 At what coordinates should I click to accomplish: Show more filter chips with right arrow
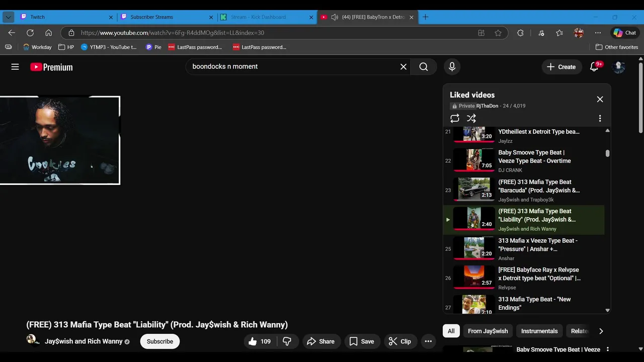click(x=601, y=331)
